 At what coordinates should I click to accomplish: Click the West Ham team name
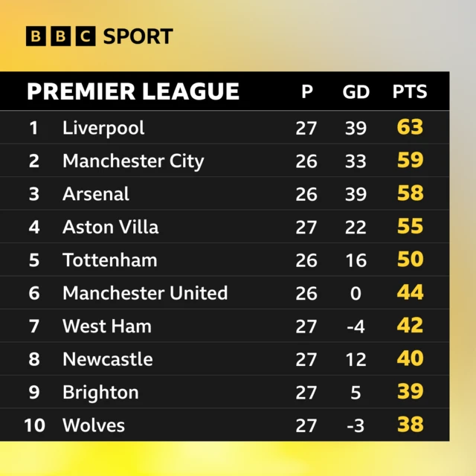point(107,326)
